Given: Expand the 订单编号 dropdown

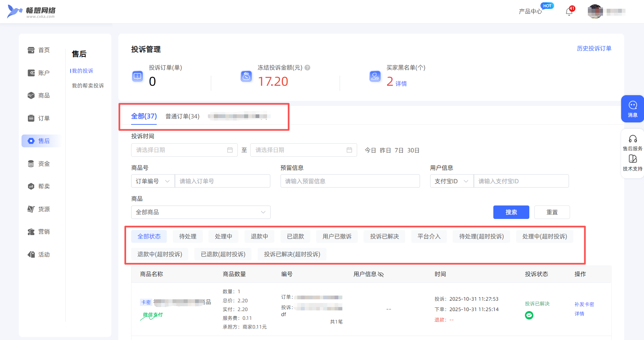Looking at the screenshot, I should (153, 181).
